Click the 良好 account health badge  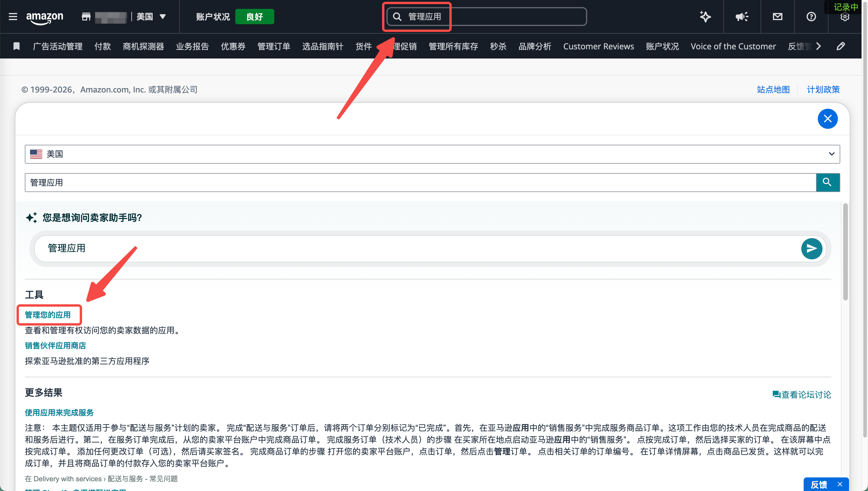(x=254, y=17)
